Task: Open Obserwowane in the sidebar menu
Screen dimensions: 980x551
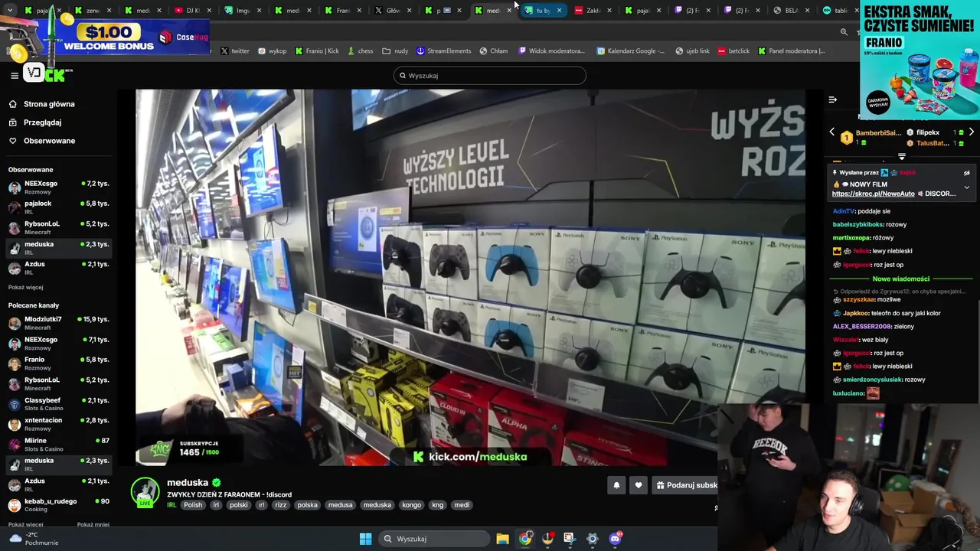Action: [49, 141]
